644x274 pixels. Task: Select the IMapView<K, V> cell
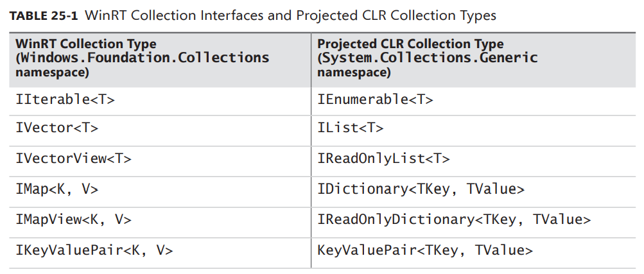pyautogui.click(x=73, y=219)
